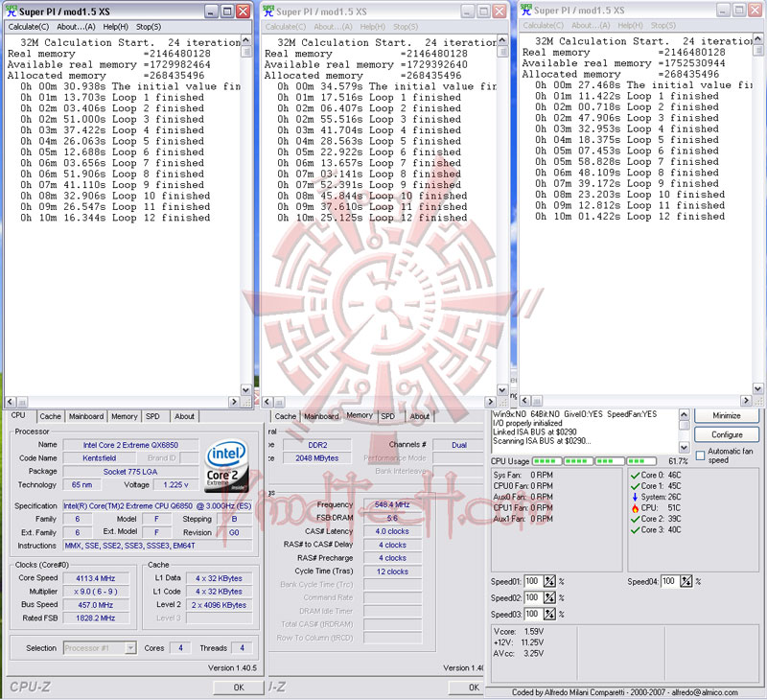The image size is (767, 700).
Task: Click Core 2 temperature checkmark icon
Action: (635, 519)
